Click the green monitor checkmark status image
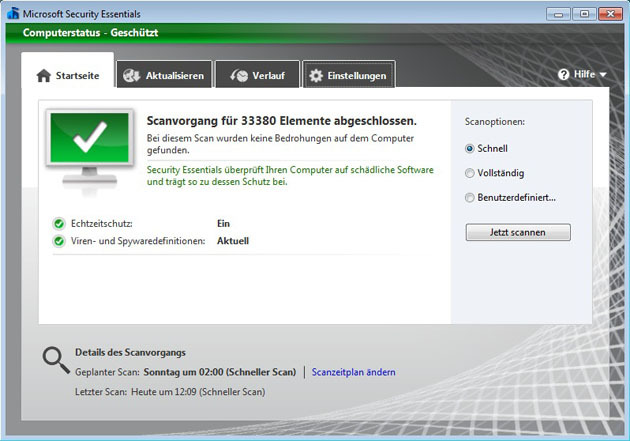The width and height of the screenshot is (630, 441). (90, 152)
